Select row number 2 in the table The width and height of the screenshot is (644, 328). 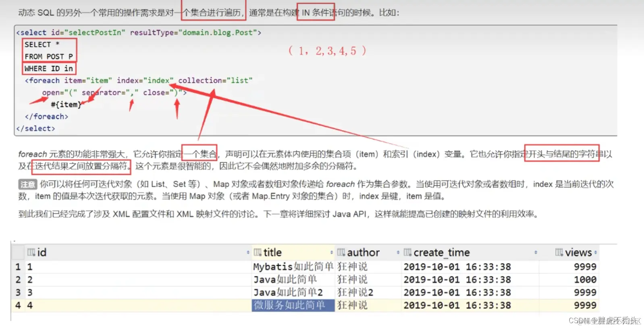coord(18,280)
